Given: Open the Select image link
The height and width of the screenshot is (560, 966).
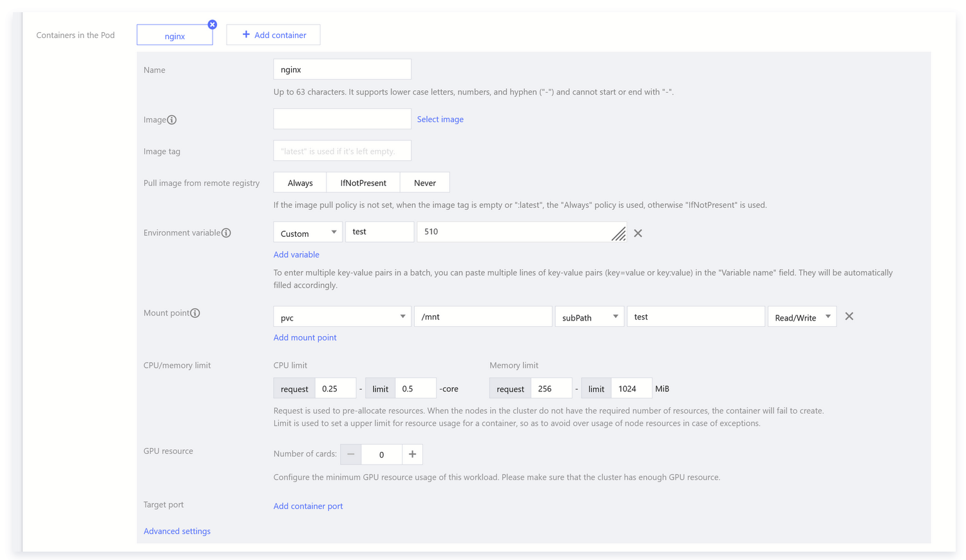Looking at the screenshot, I should pyautogui.click(x=440, y=119).
